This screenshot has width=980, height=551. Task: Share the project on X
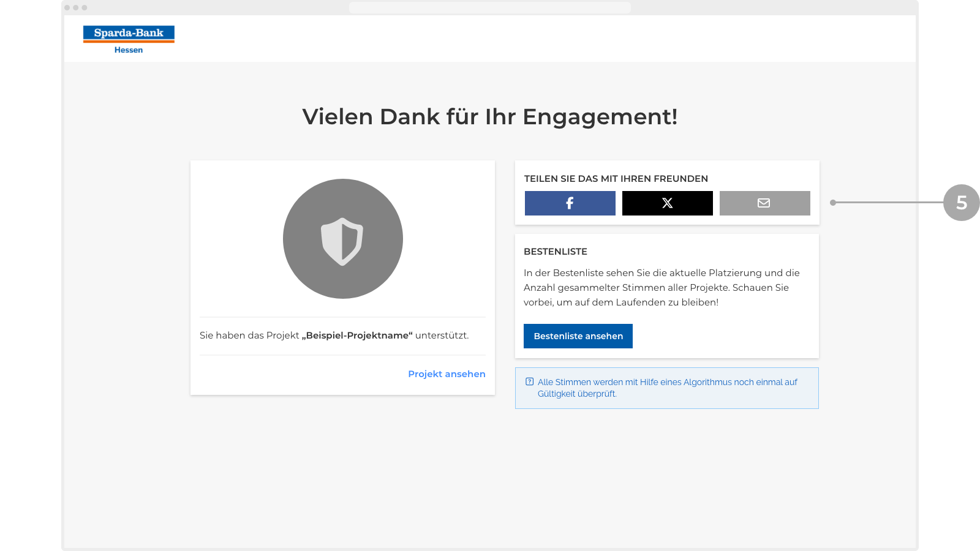click(667, 203)
